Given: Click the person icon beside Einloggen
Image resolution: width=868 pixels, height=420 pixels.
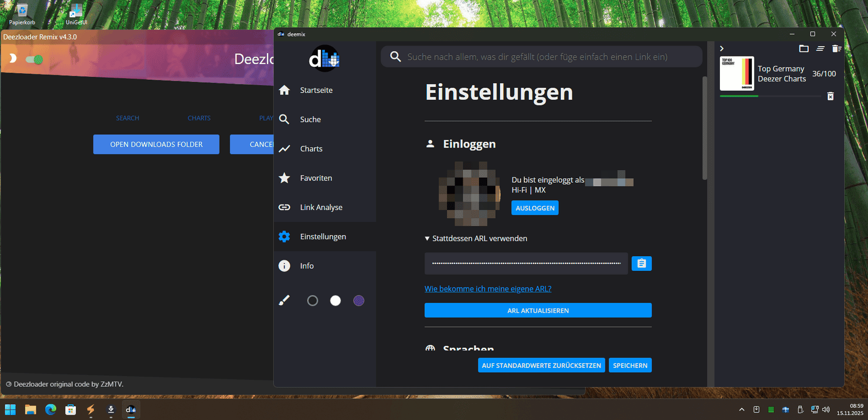Looking at the screenshot, I should pyautogui.click(x=430, y=144).
